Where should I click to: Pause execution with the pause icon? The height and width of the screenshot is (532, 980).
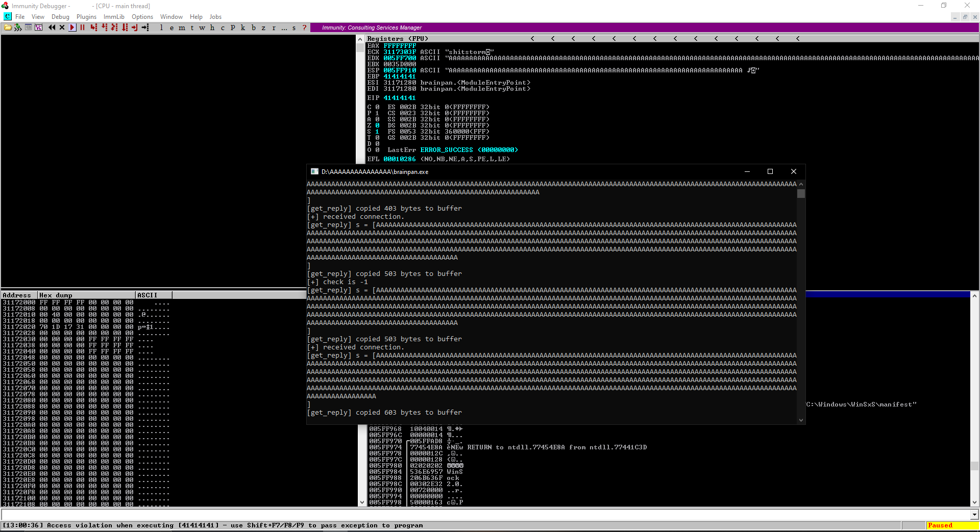(82, 28)
